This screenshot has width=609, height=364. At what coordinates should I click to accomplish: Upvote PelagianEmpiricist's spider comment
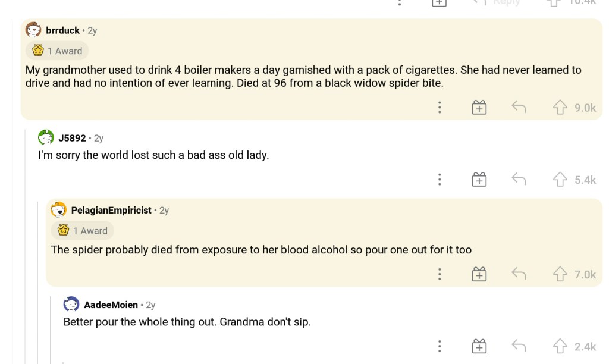[x=560, y=274]
